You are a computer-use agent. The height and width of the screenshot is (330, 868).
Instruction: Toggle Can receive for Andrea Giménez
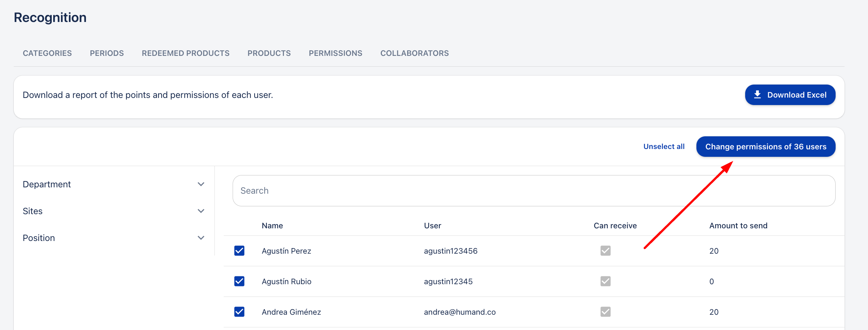[x=605, y=312]
